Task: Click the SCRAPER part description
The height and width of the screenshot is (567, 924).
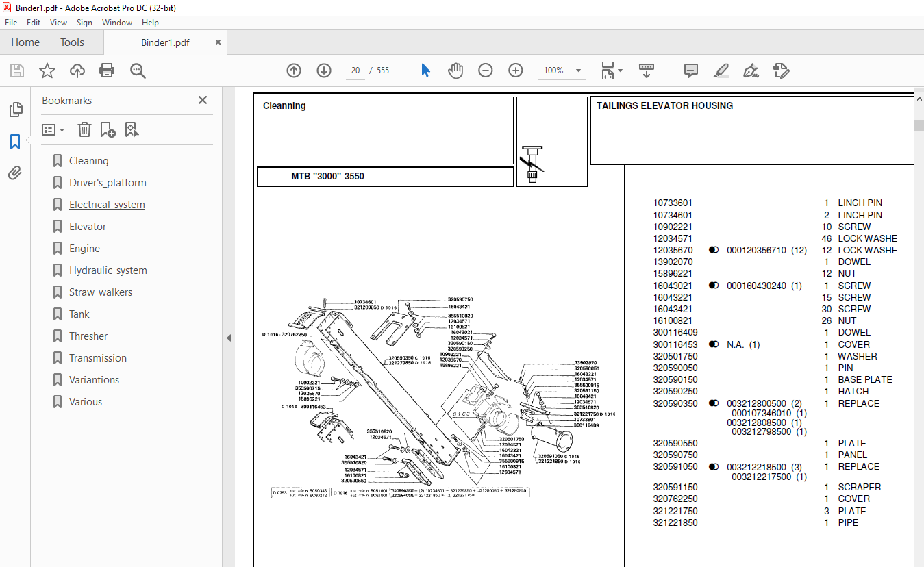Action: (860, 487)
